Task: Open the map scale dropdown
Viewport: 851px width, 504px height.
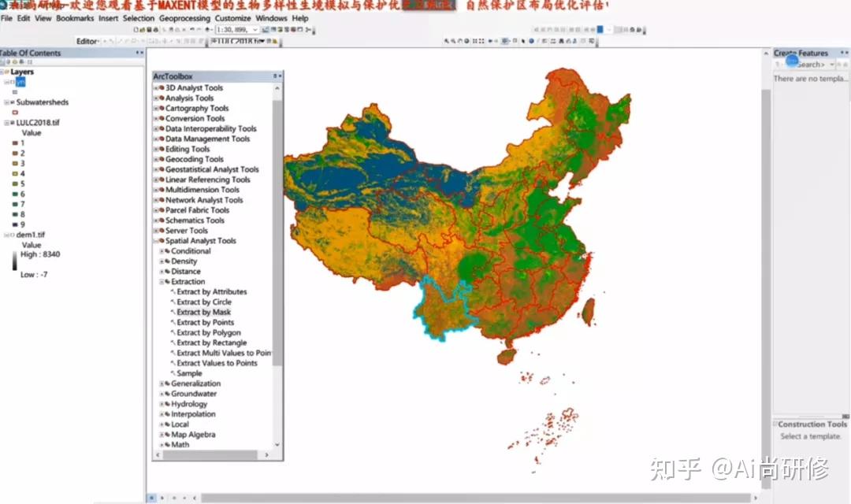Action: click(255, 30)
